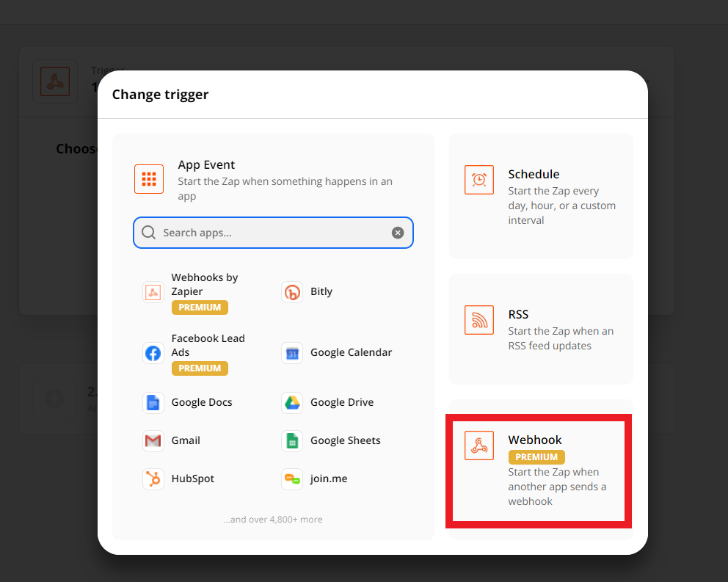Choose HubSpot app name
Viewport: 728px width, 582px height.
pyautogui.click(x=193, y=479)
